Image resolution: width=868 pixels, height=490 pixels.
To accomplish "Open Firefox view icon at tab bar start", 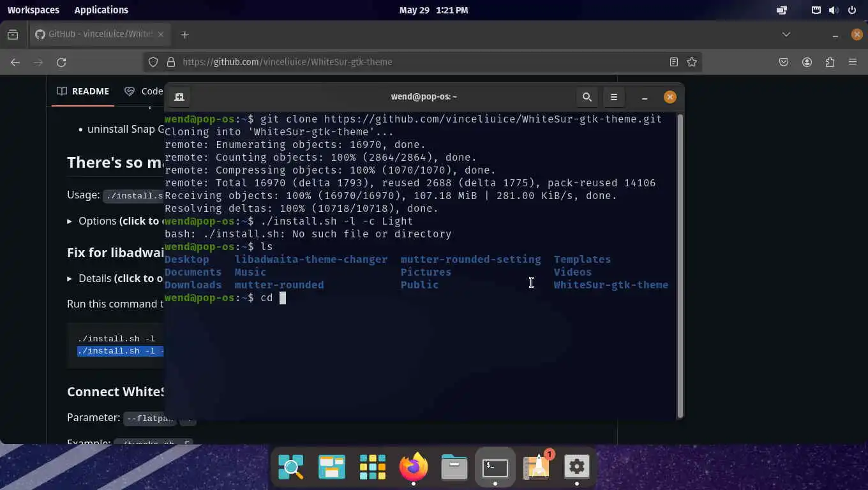I will [13, 34].
